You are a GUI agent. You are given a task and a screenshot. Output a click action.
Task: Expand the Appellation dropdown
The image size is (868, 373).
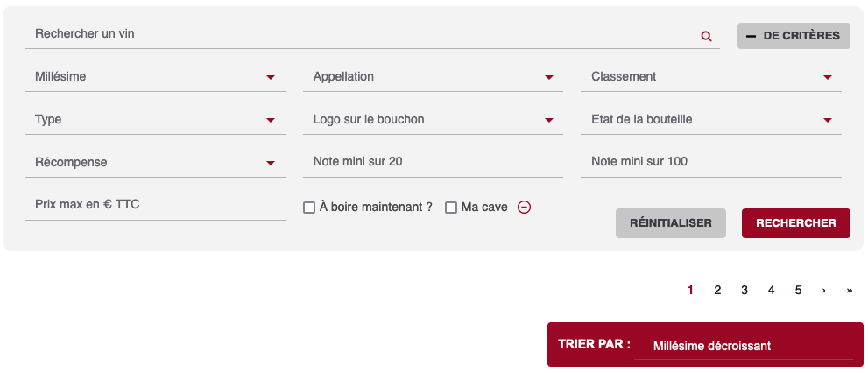433,77
